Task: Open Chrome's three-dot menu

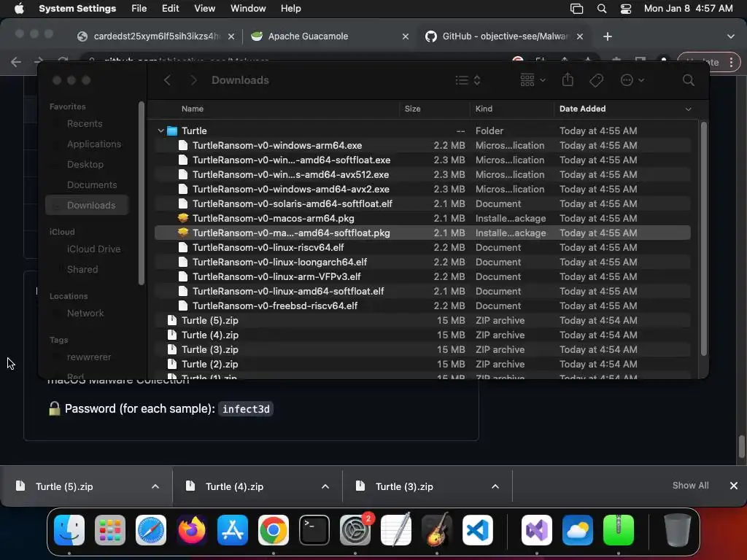Action: [731, 62]
